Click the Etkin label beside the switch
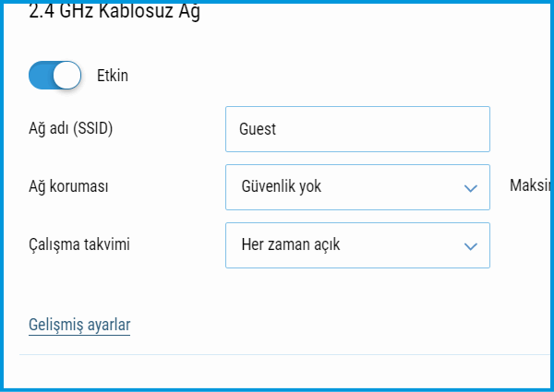Image resolution: width=554 pixels, height=392 pixels. pyautogui.click(x=113, y=76)
